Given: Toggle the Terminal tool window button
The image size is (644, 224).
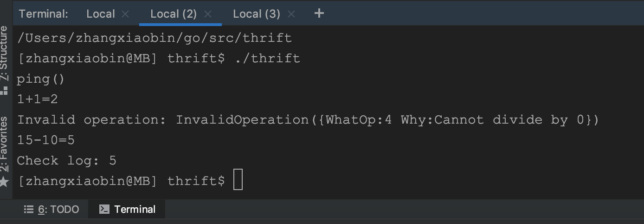Looking at the screenshot, I should 128,210.
